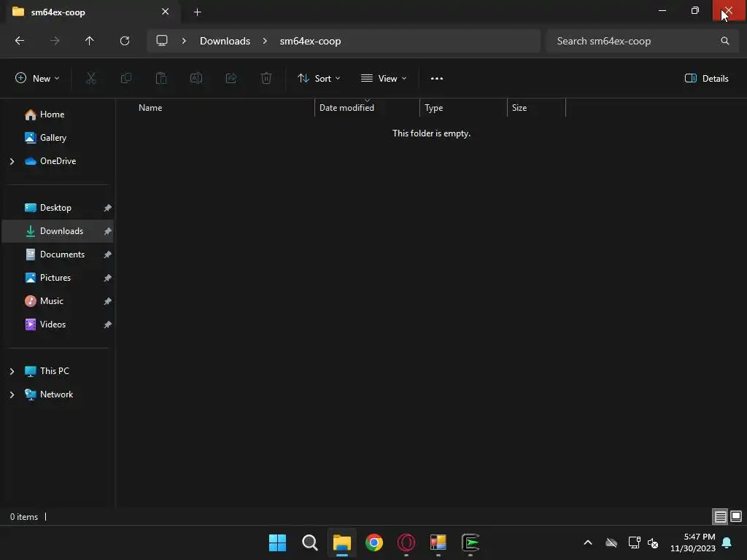Viewport: 747px width, 560px height.
Task: Open the See more ellipsis menu
Action: [437, 79]
